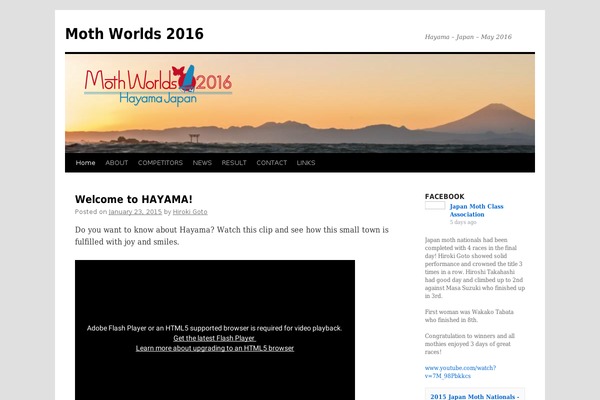Click the Moth Worlds 2016 Hayama Japan banner logo
The image size is (600, 400).
point(158,85)
